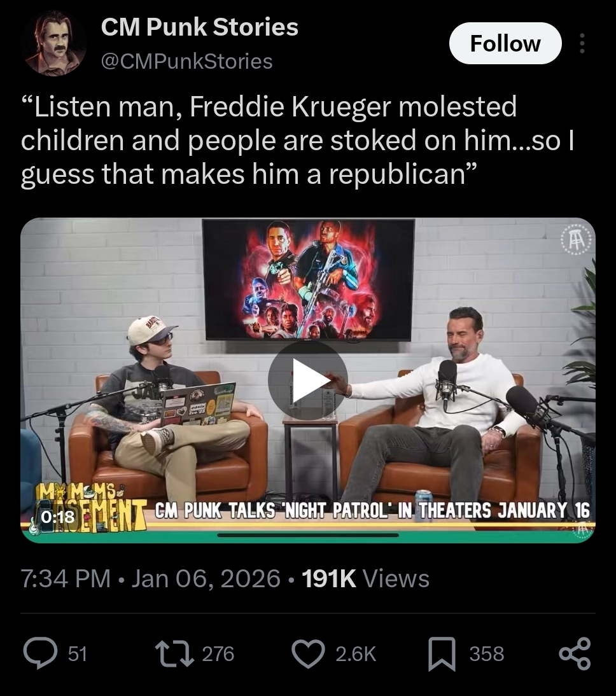Click the heart icon to like

[x=309, y=653]
